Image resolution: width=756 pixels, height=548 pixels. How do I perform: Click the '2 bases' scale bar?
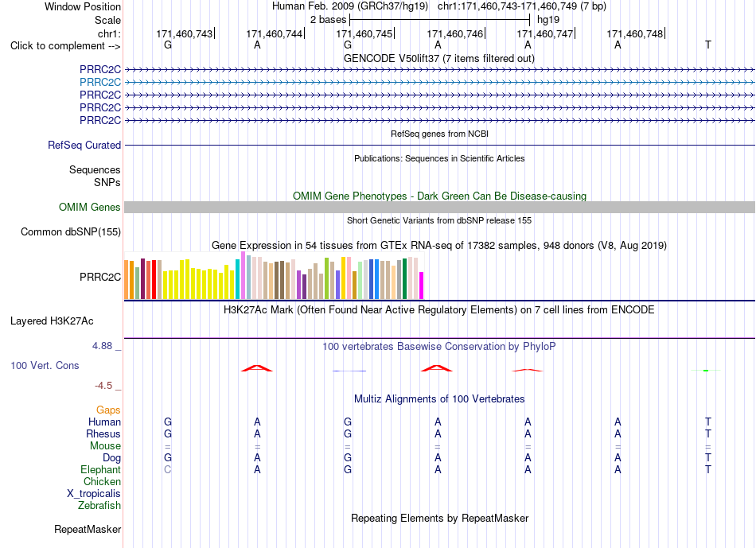(x=440, y=20)
